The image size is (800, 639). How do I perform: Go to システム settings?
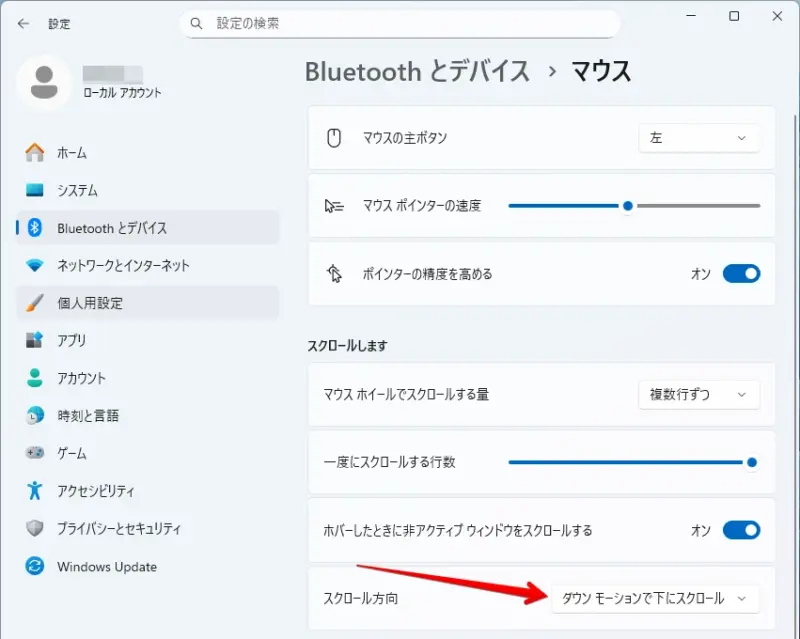tap(147, 190)
